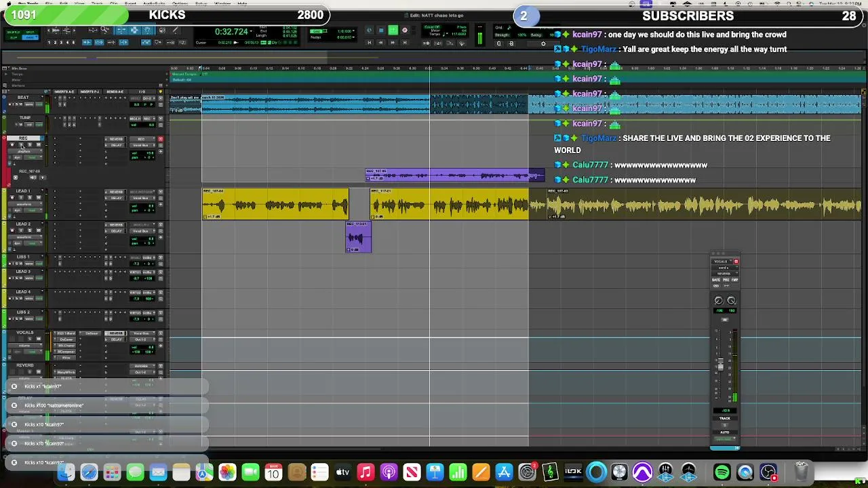Click the Rewind transport button
The width and height of the screenshot is (868, 488).
pyautogui.click(x=380, y=42)
